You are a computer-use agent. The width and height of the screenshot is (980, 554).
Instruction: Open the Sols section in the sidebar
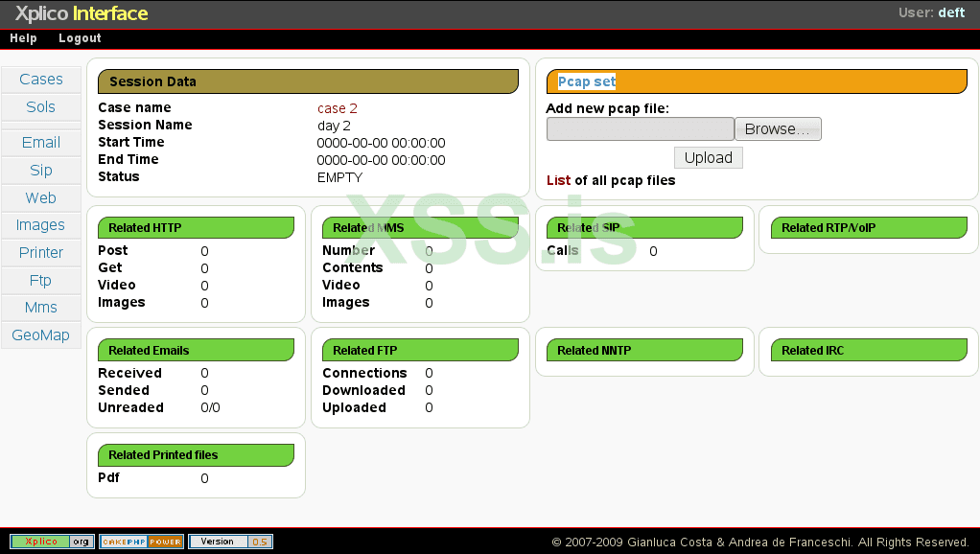(40, 106)
